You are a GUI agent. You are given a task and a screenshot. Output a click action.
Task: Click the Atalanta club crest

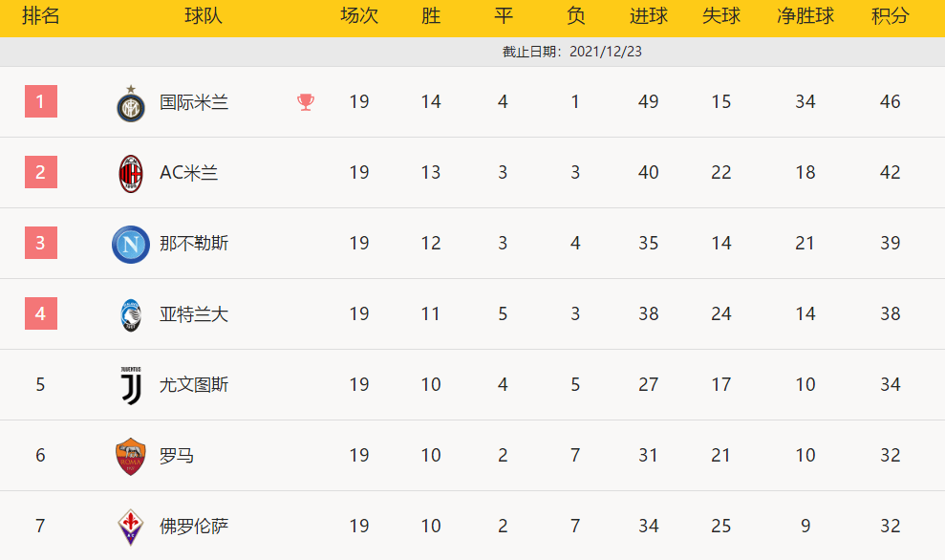[131, 314]
